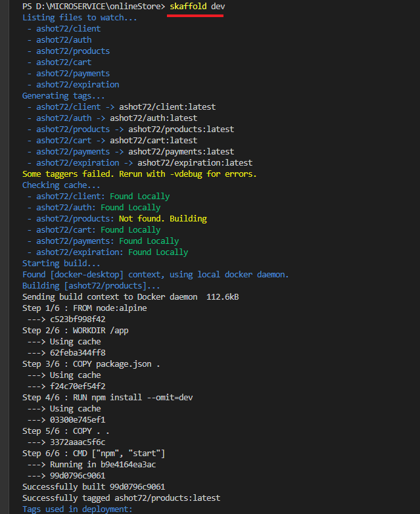Click the skaffold command word in the prompt
The height and width of the screenshot is (514, 420).
tap(188, 6)
